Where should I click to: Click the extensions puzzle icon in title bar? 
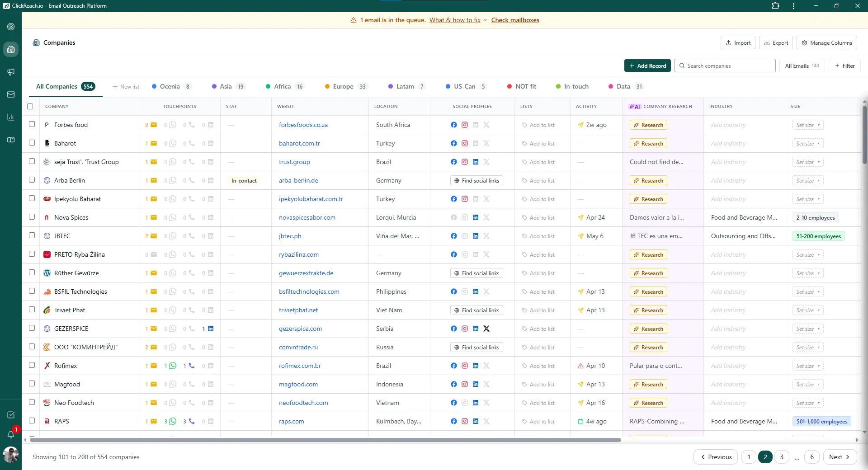point(775,6)
